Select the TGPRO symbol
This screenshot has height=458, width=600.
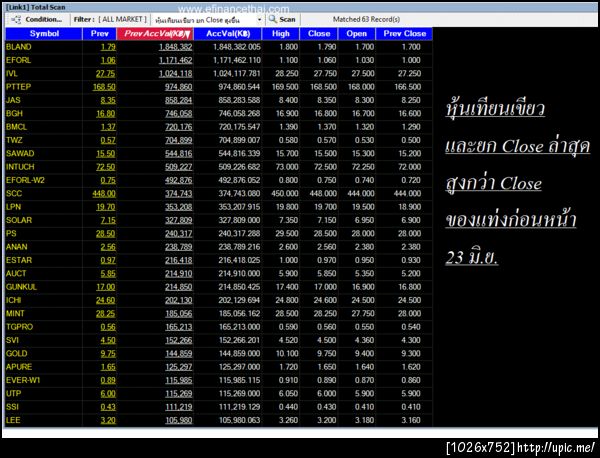coord(20,327)
